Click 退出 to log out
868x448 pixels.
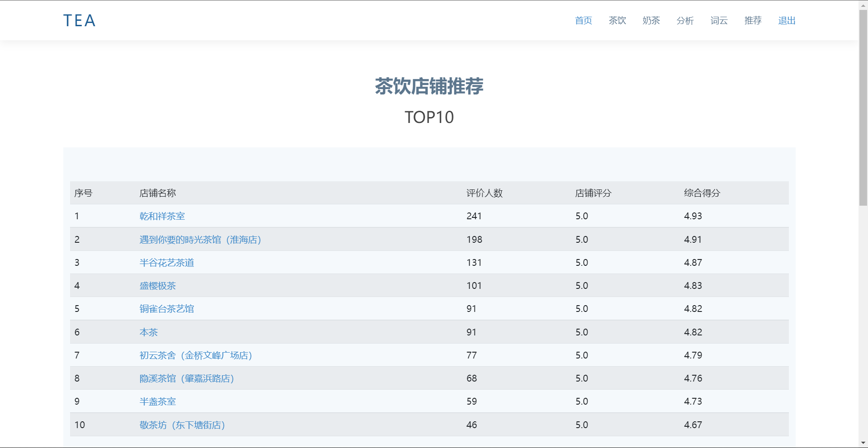(786, 20)
